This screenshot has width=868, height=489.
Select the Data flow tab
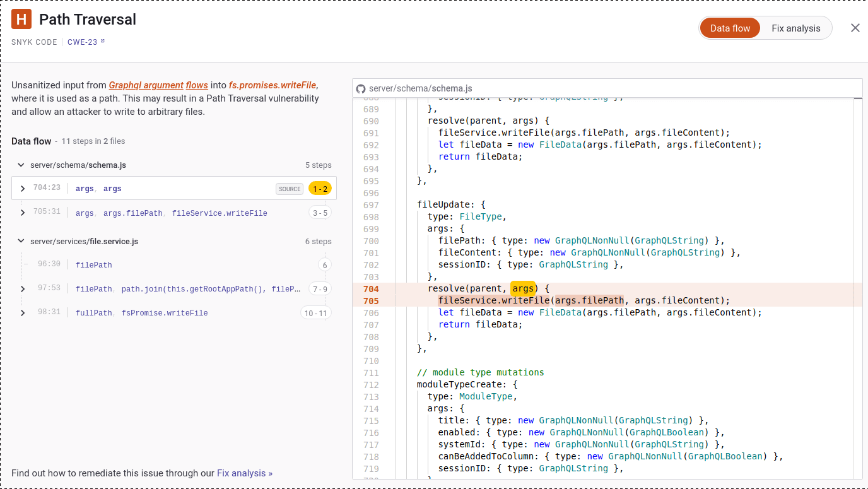[x=730, y=28]
